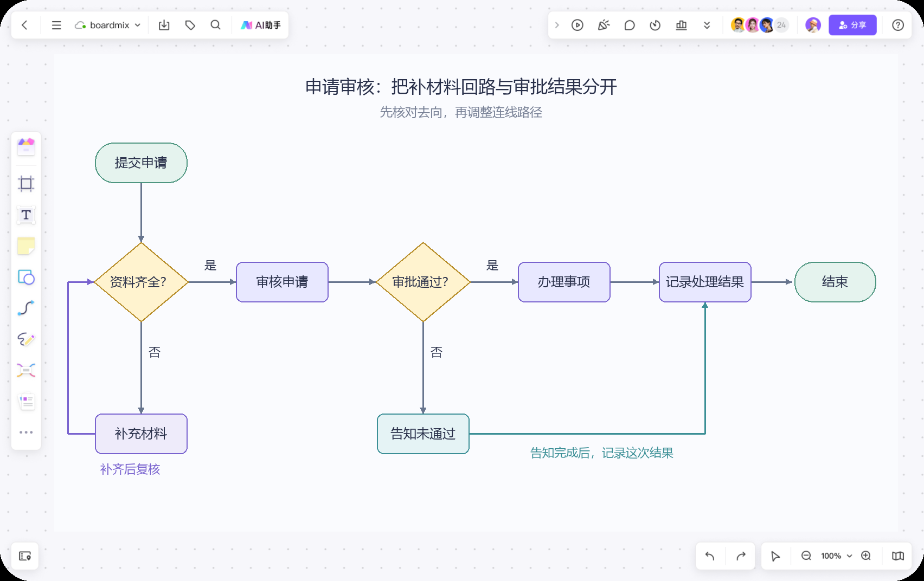Show the 24 more collaborators

click(x=781, y=25)
